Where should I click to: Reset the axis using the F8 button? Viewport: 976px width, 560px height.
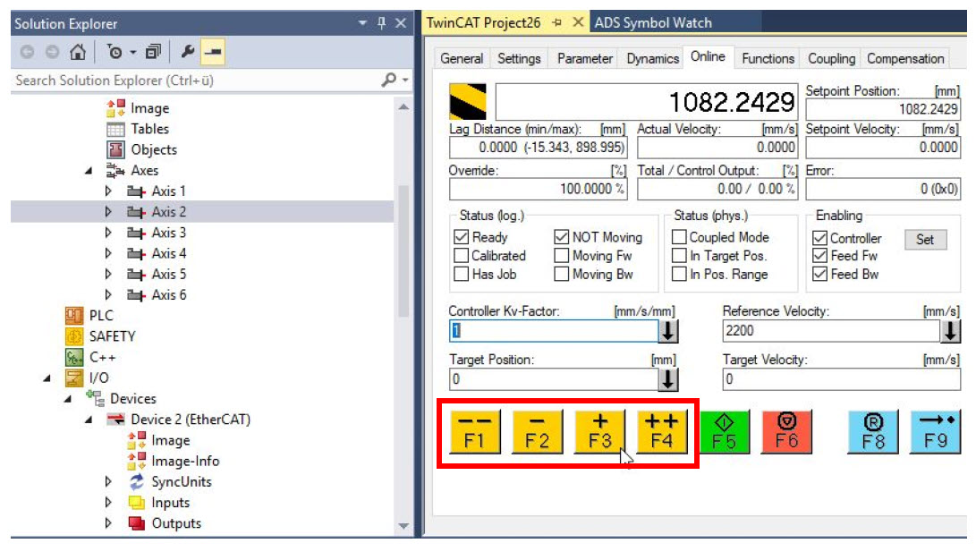click(x=873, y=431)
